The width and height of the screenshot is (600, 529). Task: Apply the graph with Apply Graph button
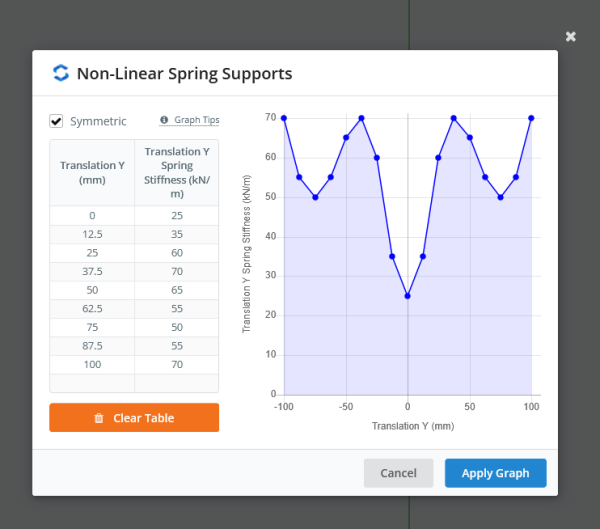click(495, 473)
